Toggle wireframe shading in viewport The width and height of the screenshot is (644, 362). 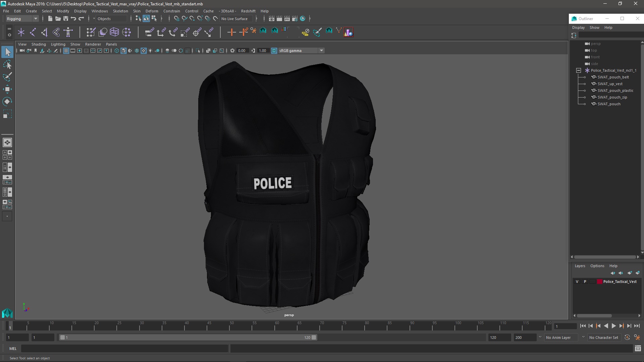click(x=117, y=51)
